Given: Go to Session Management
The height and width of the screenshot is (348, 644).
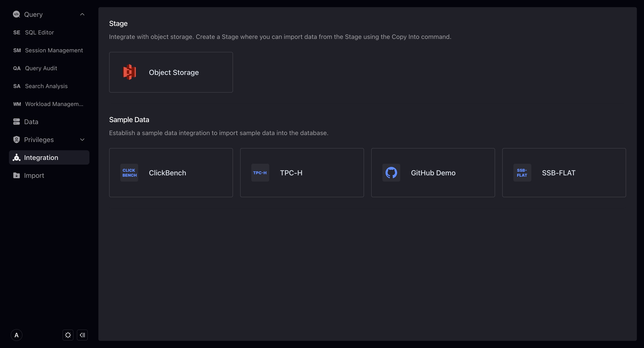Looking at the screenshot, I should tap(54, 50).
